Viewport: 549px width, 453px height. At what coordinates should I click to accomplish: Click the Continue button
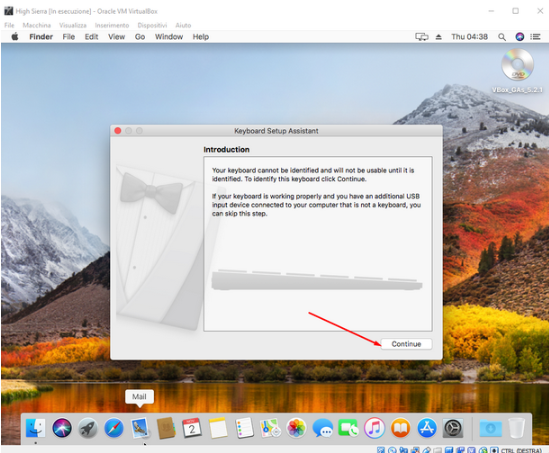[x=406, y=344]
